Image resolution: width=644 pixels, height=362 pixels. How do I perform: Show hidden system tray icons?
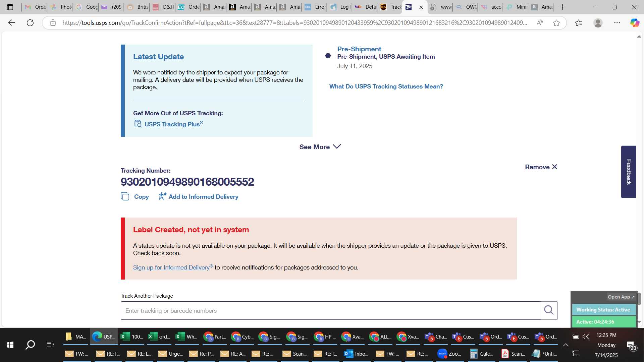[566, 345]
